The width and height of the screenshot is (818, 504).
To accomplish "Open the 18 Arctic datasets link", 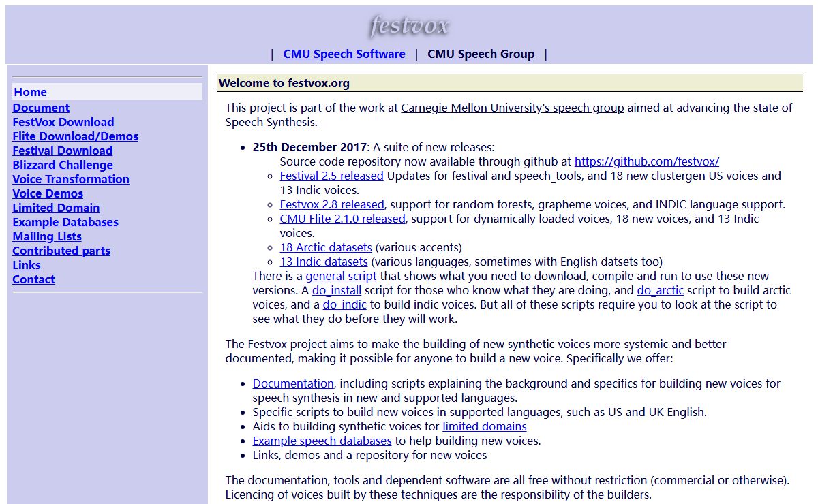I will (x=326, y=247).
